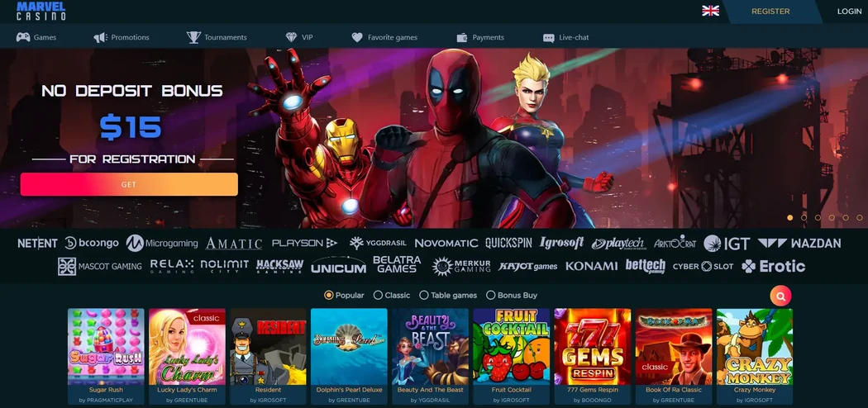Image resolution: width=868 pixels, height=408 pixels.
Task: Click the Favorite games heart icon
Action: click(x=357, y=38)
